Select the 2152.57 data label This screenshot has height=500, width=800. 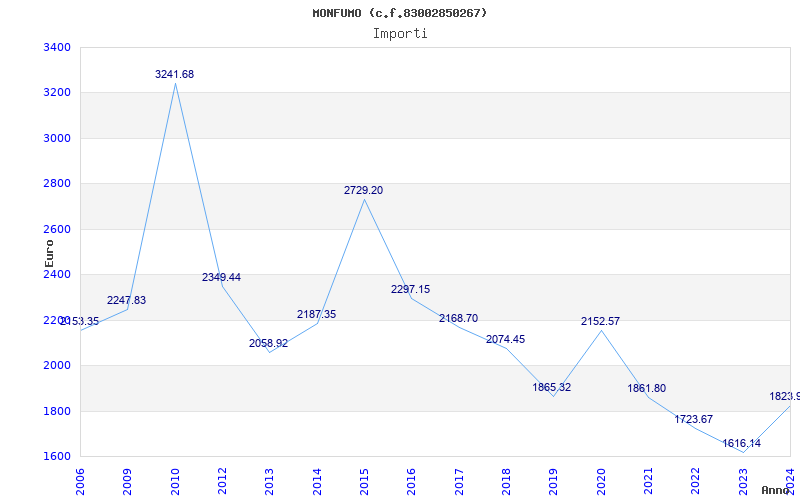(601, 322)
